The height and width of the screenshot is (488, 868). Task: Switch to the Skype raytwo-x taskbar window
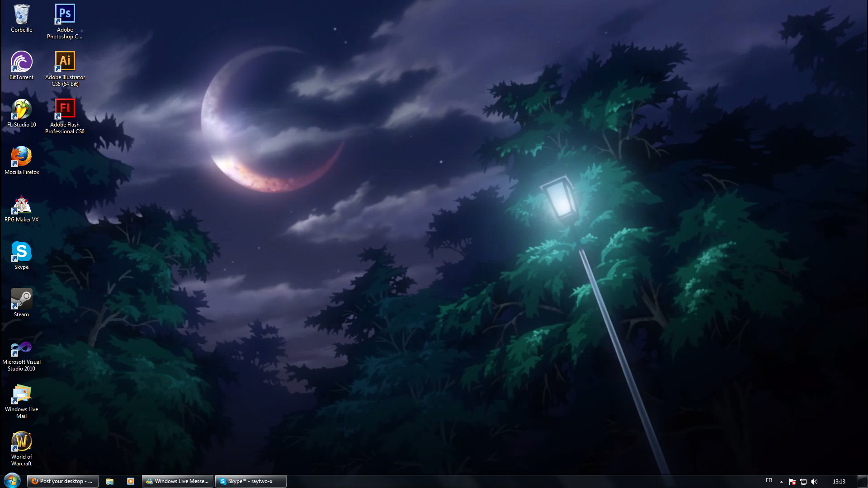250,481
